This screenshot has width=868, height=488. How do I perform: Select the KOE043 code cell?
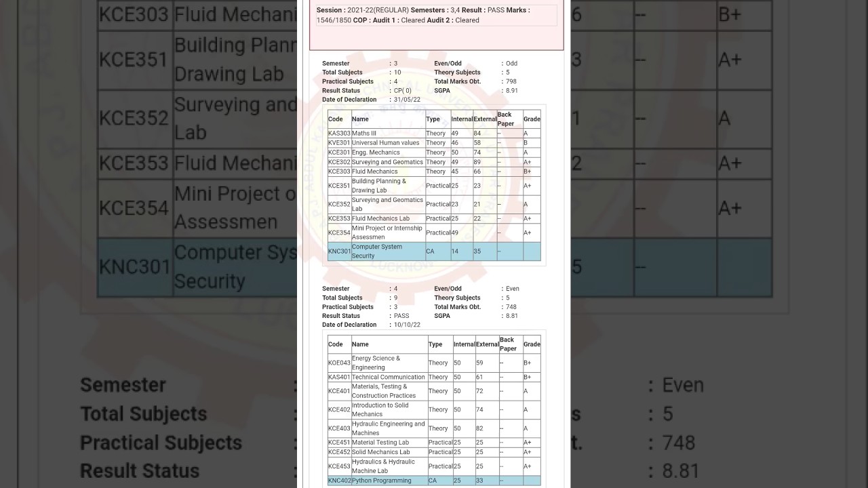339,363
